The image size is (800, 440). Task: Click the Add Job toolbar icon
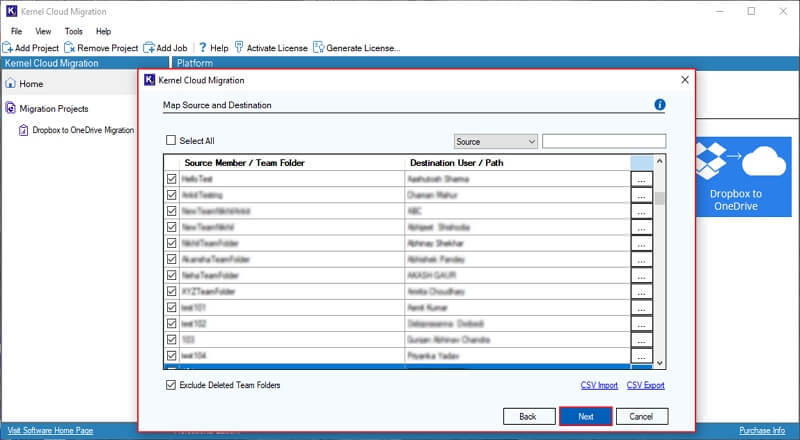(x=148, y=48)
